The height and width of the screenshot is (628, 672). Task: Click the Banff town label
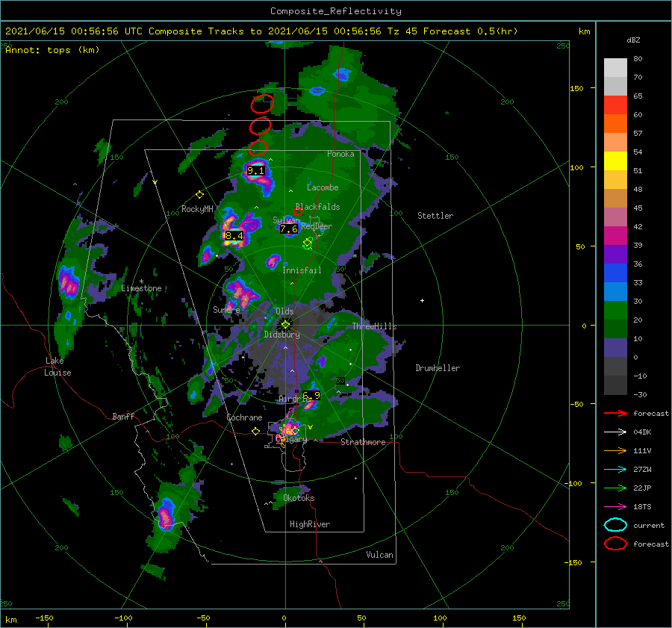pos(123,416)
